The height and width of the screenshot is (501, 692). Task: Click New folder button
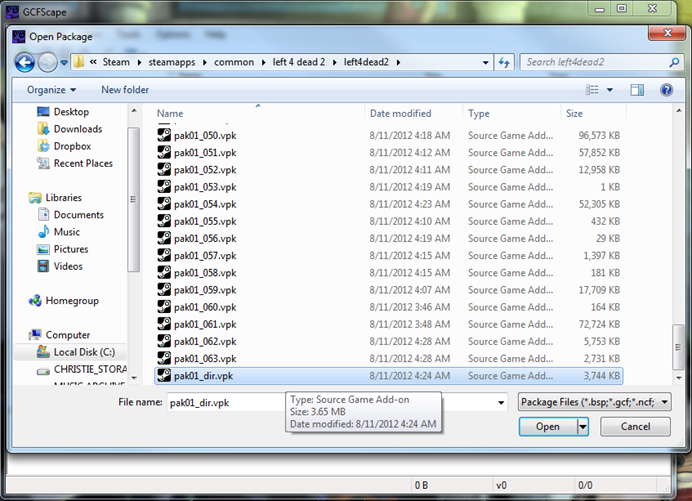pyautogui.click(x=125, y=90)
